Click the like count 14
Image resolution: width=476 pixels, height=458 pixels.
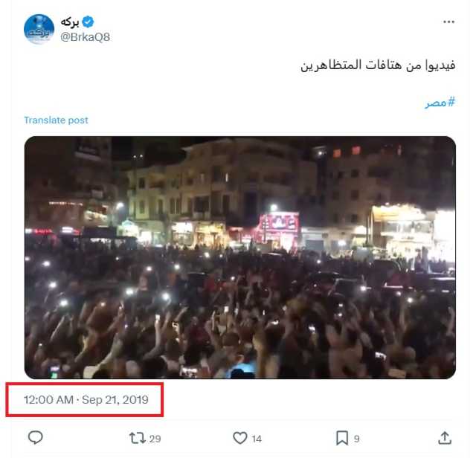(257, 439)
